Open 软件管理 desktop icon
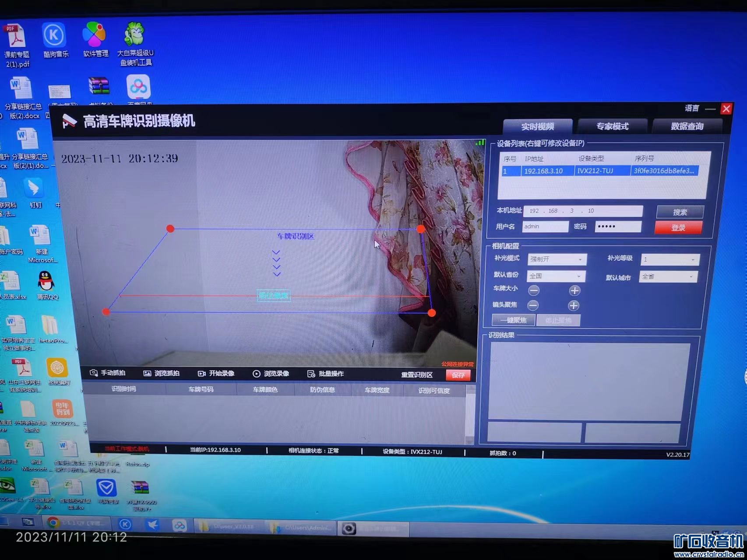This screenshot has width=747, height=560. tap(95, 40)
